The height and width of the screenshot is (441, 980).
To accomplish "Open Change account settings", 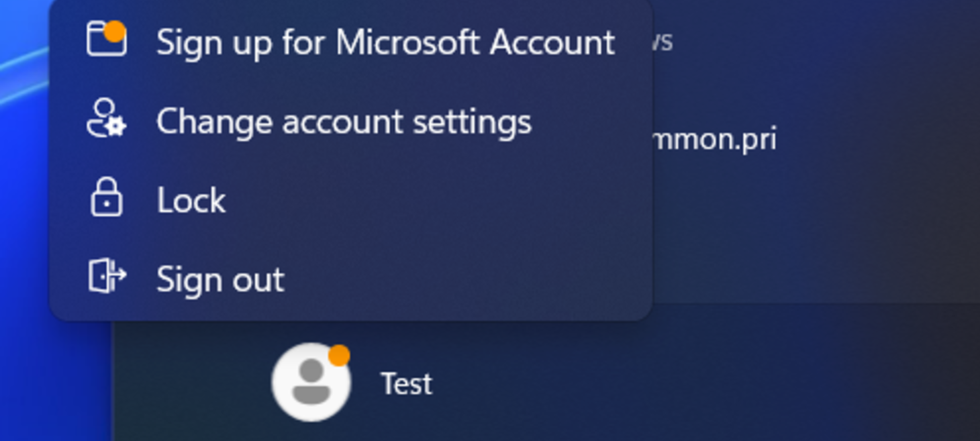I will click(344, 121).
